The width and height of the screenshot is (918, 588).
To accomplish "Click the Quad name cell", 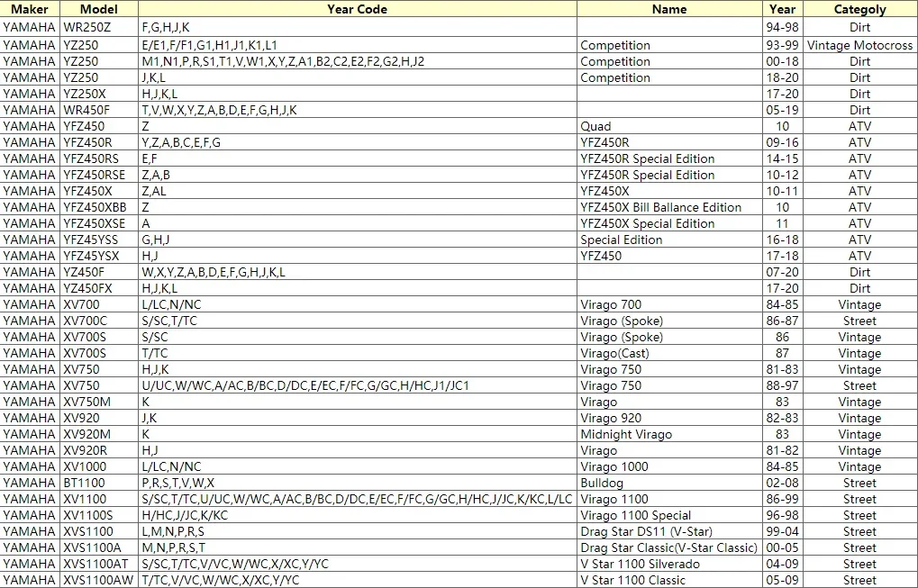I will [669, 126].
